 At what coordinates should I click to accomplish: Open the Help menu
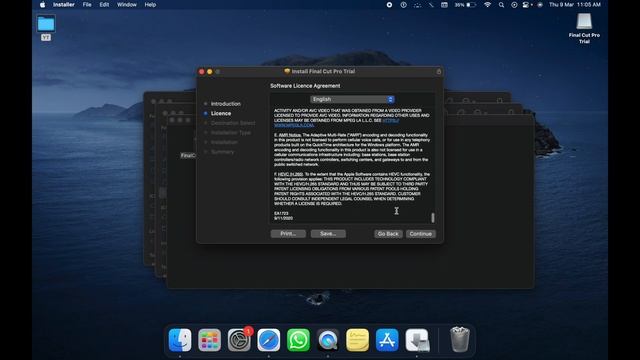150,4
